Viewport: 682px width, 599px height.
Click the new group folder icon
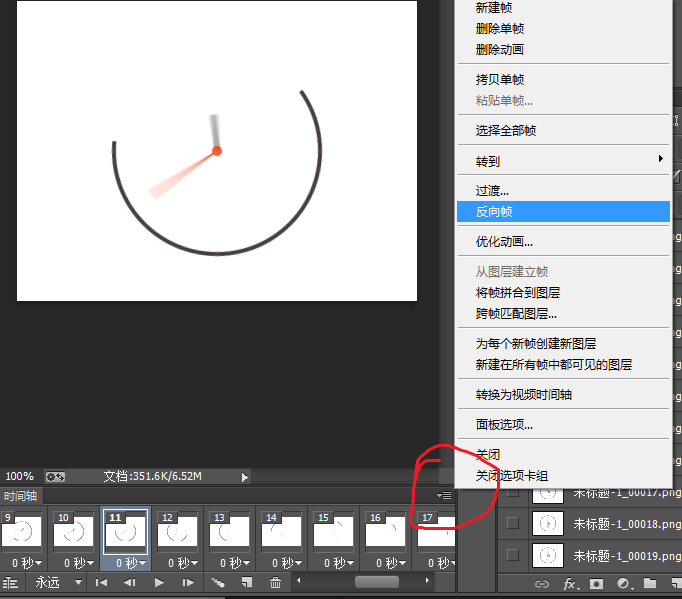tap(650, 583)
